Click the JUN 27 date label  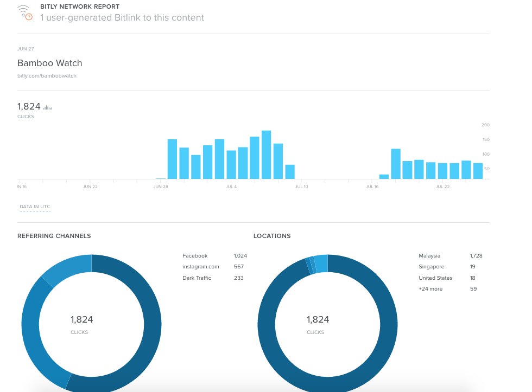coord(26,49)
